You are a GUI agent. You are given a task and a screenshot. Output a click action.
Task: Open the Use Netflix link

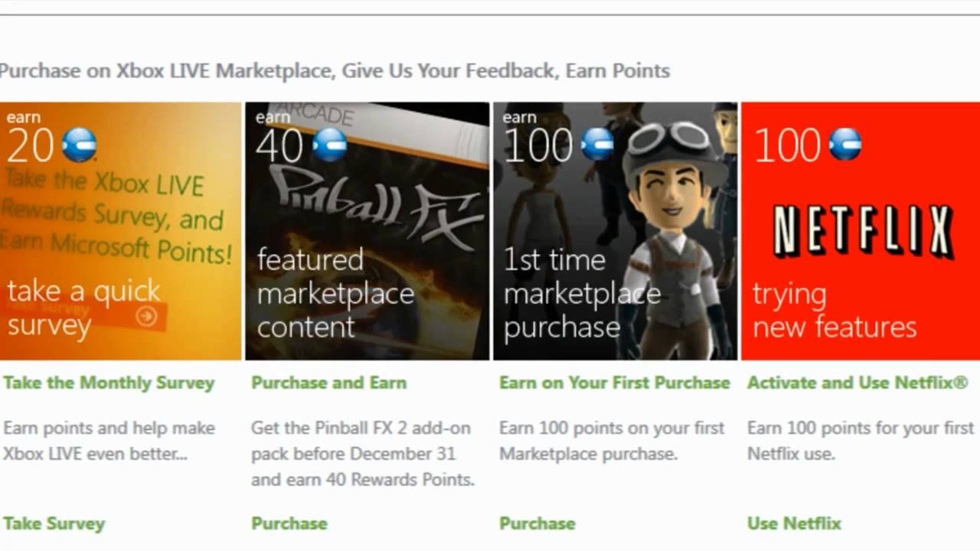(794, 523)
